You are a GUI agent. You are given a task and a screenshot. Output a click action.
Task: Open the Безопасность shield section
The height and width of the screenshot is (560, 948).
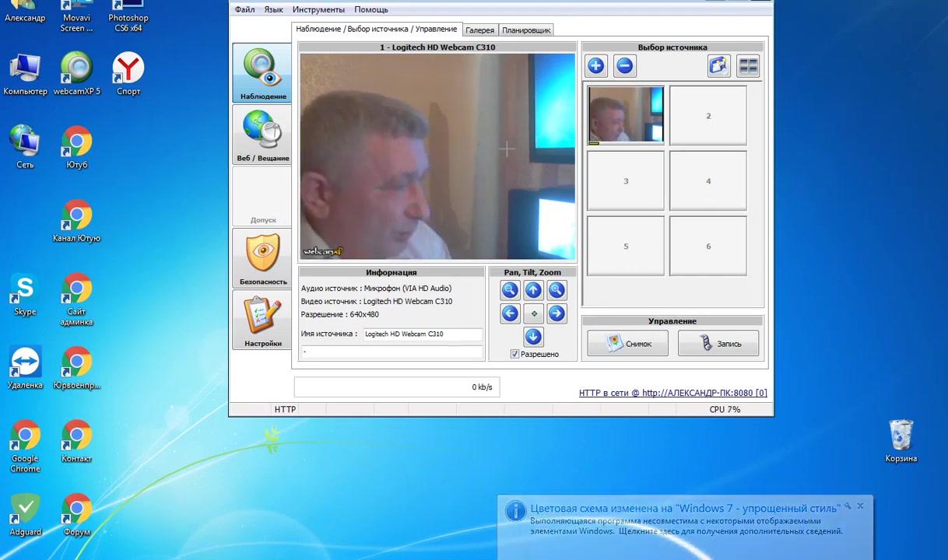click(262, 259)
